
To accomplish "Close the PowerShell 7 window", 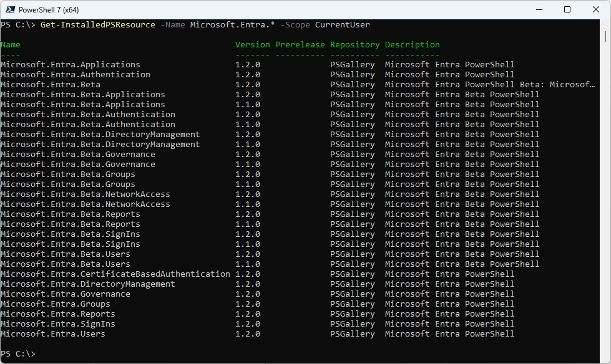I will [596, 9].
